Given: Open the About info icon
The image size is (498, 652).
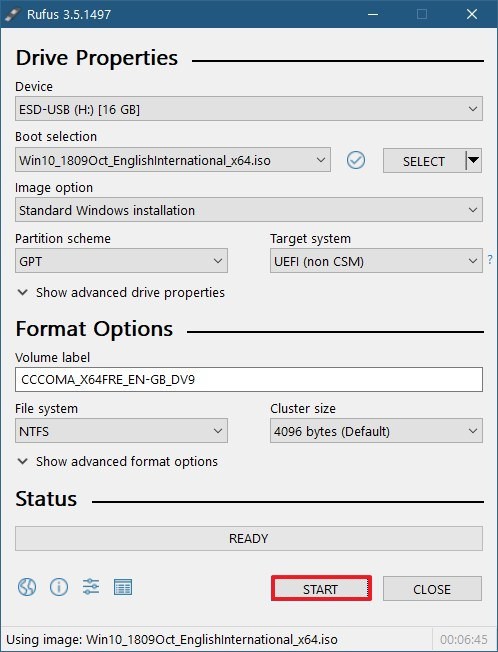Looking at the screenshot, I should (x=59, y=587).
